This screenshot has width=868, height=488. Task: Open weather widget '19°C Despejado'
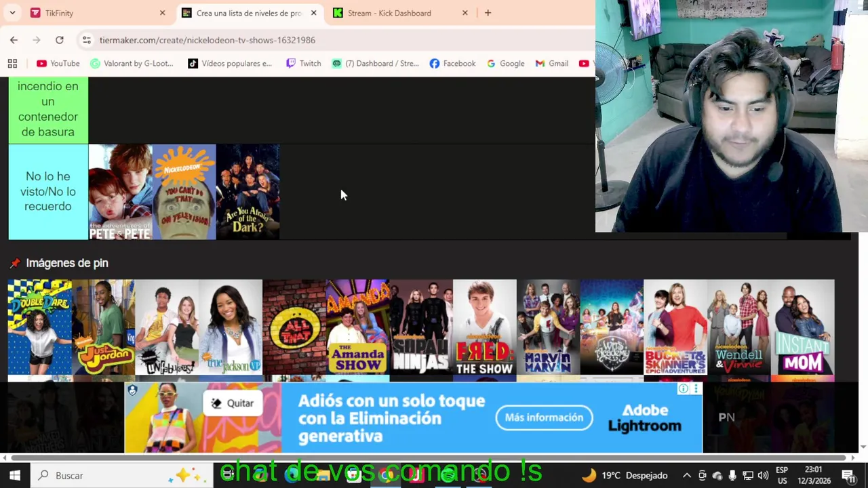[625, 475]
